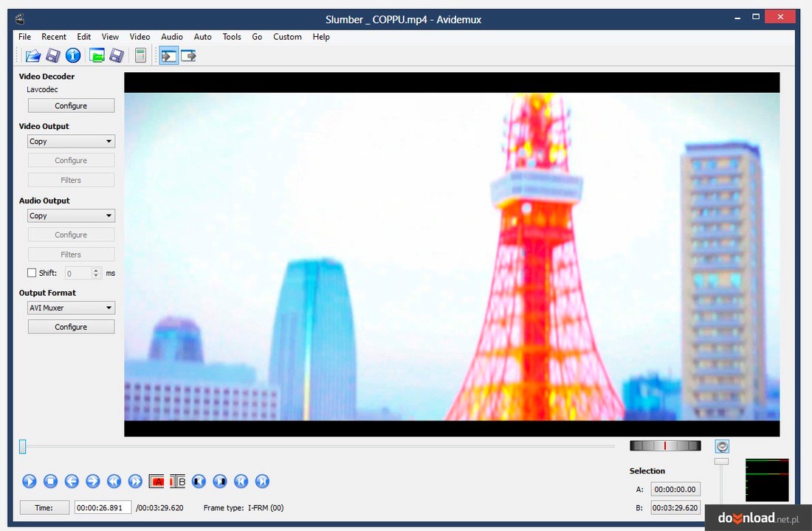This screenshot has width=812, height=531.
Task: Click the calculator icon in toolbar
Action: point(140,55)
